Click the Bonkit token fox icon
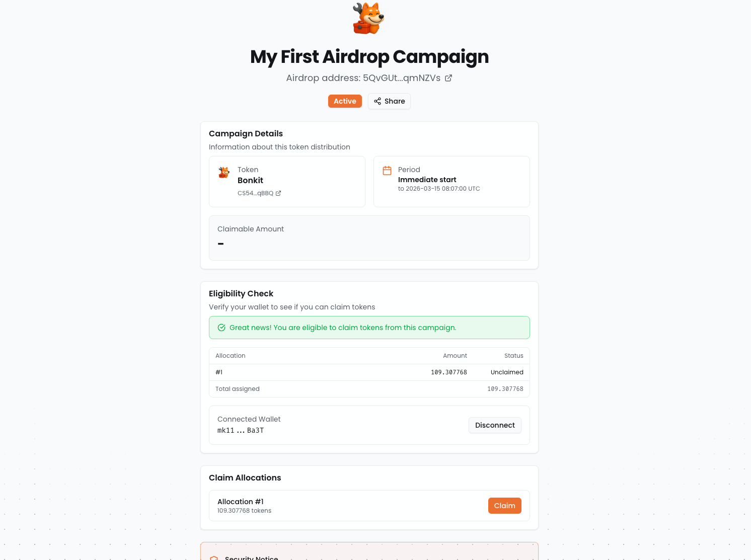The height and width of the screenshot is (560, 751). tap(224, 173)
